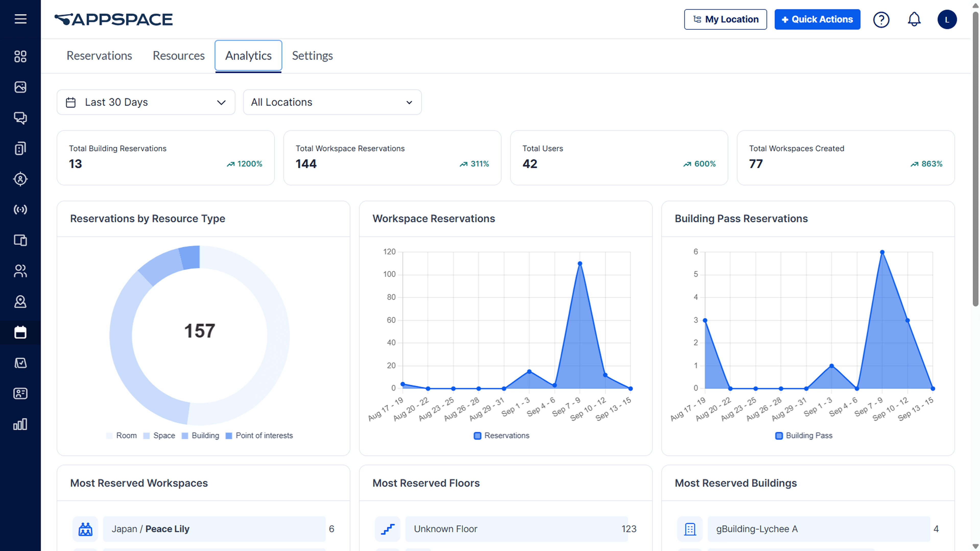Open the user profile avatar menu

(x=947, y=19)
